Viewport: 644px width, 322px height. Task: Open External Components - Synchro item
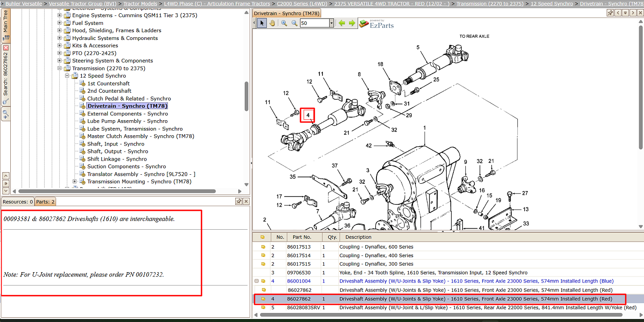pyautogui.click(x=128, y=114)
